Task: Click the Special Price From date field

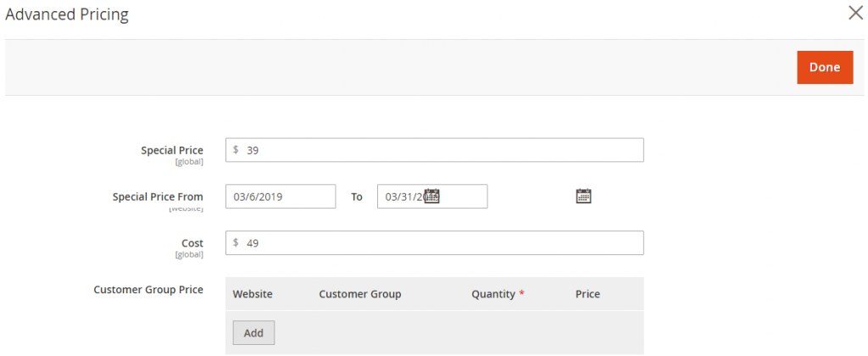Action: pyautogui.click(x=281, y=197)
